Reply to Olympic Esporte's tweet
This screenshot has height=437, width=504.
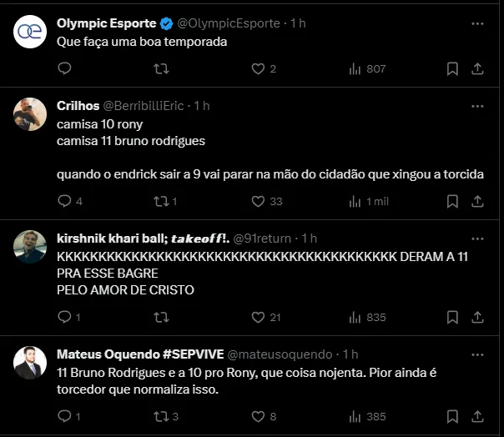pos(64,68)
